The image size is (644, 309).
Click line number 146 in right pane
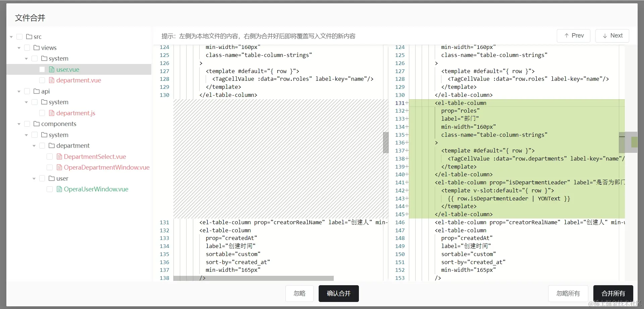400,222
